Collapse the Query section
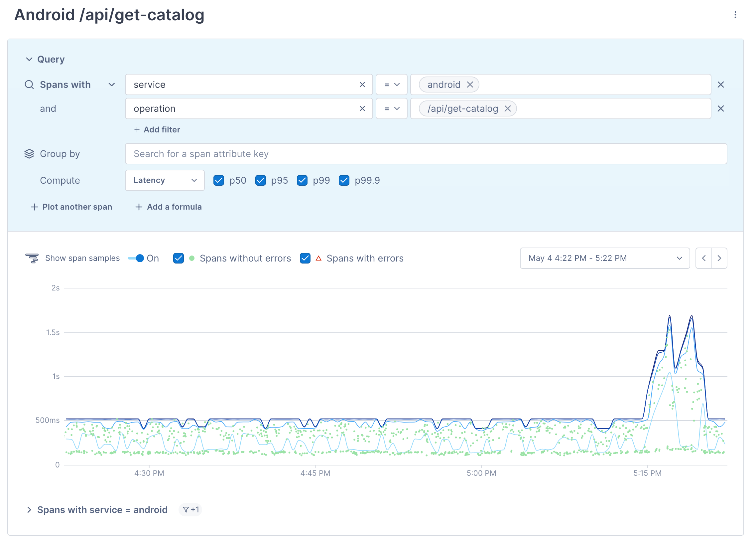 [29, 59]
